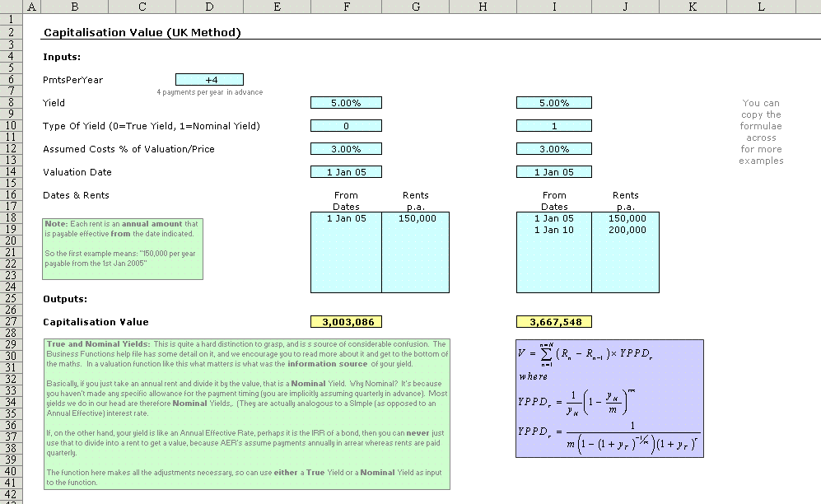This screenshot has width=821, height=504.
Task: Click the 150,000 rent cell in column G
Action: [x=416, y=218]
